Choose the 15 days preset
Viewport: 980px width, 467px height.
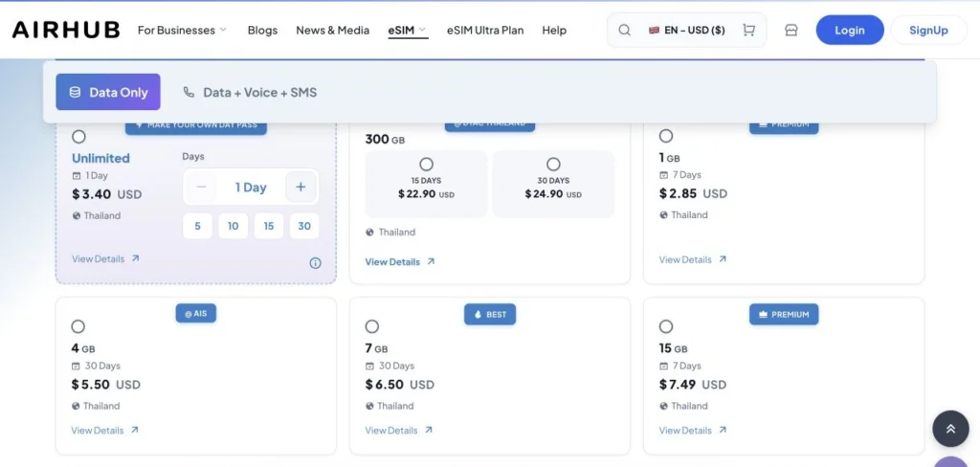point(269,226)
